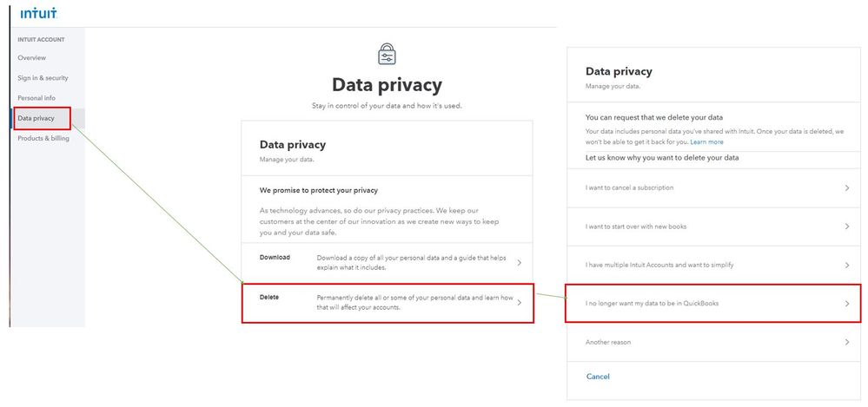Open Personal info in sidebar

pyautogui.click(x=36, y=98)
